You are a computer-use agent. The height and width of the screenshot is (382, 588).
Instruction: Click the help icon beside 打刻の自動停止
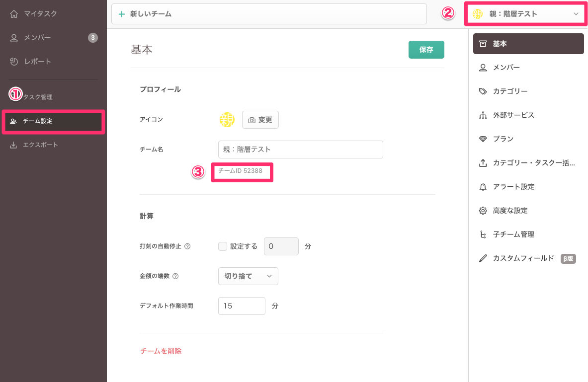(x=187, y=246)
